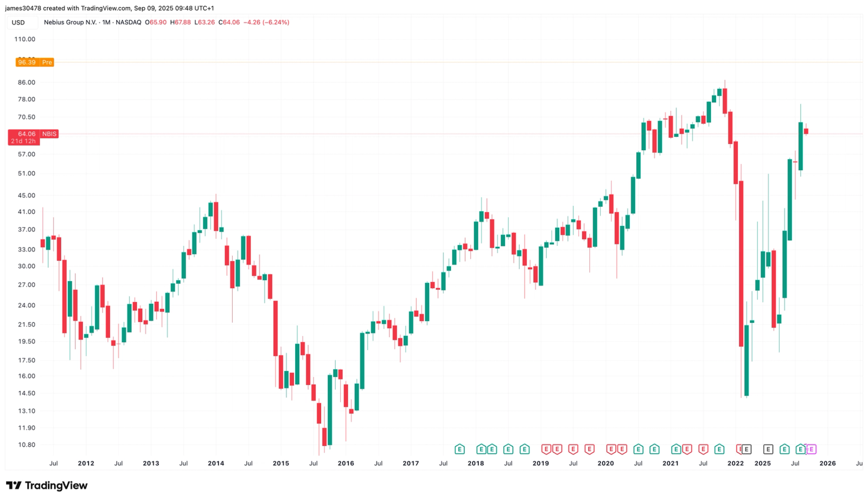
Task: Click the black earnings marker above 2025
Action: click(x=768, y=449)
